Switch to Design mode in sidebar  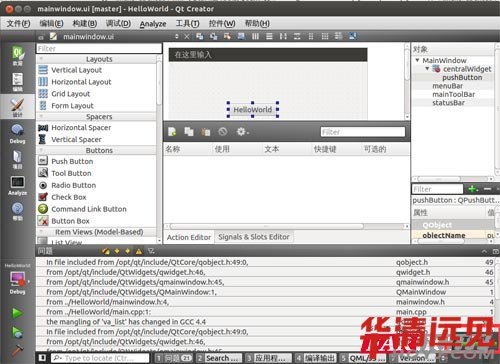tap(17, 107)
